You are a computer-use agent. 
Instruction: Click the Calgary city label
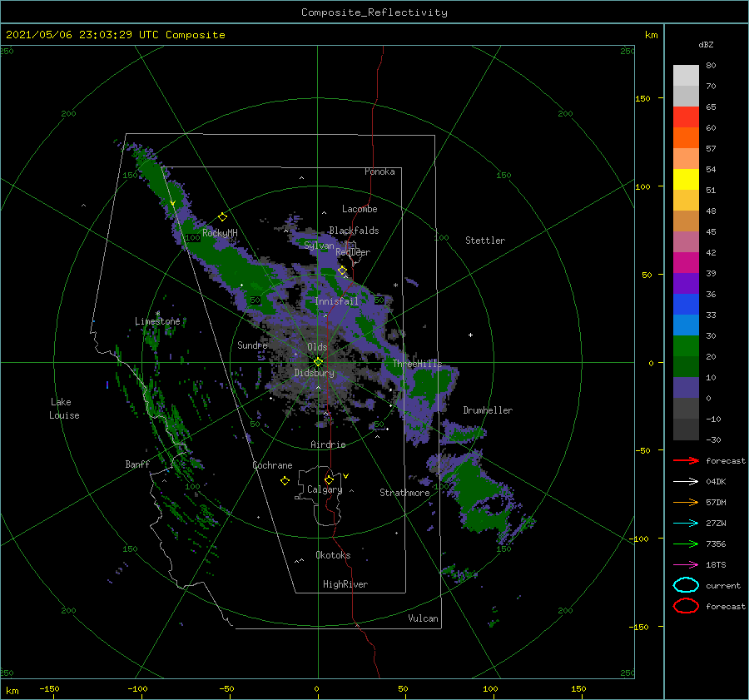click(x=325, y=489)
